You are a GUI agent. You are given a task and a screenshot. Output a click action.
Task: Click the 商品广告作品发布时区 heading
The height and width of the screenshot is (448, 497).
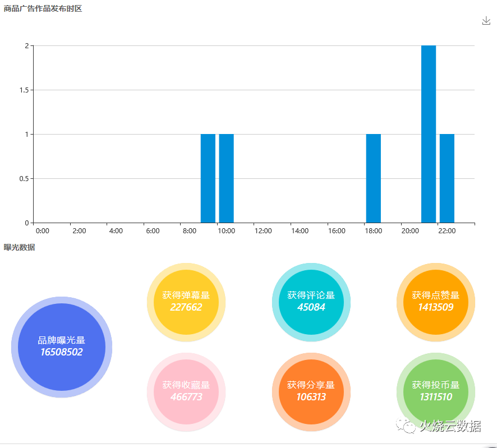click(43, 8)
